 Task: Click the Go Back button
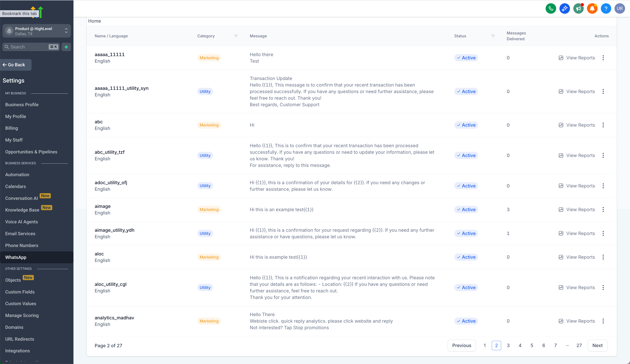point(16,65)
